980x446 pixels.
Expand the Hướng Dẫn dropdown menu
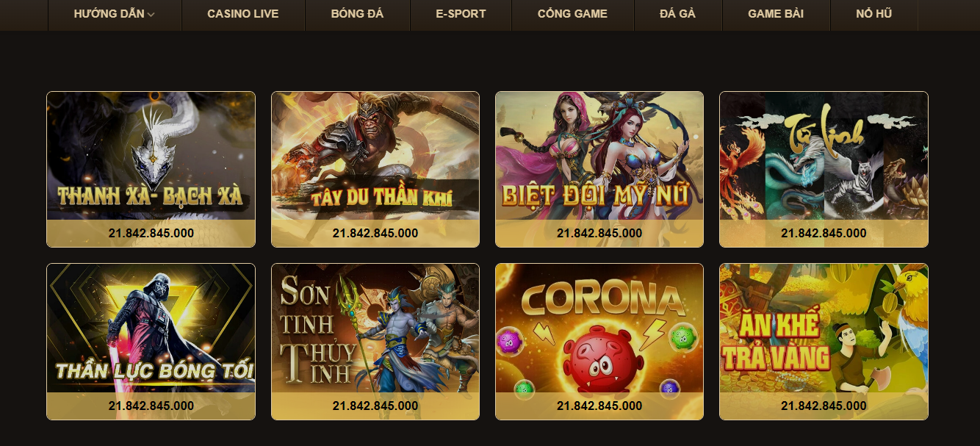click(x=115, y=14)
